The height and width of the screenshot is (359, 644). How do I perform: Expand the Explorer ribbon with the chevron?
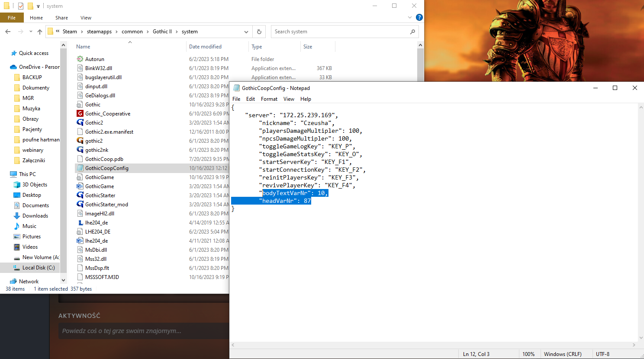410,17
